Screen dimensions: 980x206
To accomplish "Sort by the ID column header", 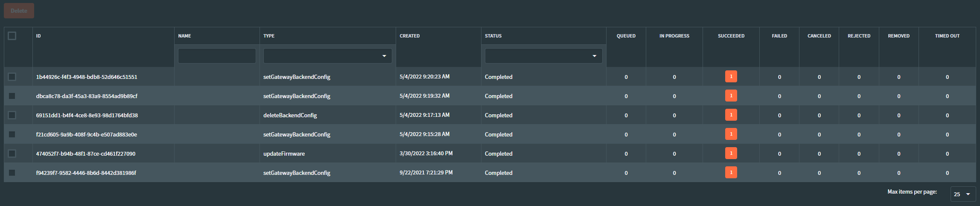I will click(38, 36).
